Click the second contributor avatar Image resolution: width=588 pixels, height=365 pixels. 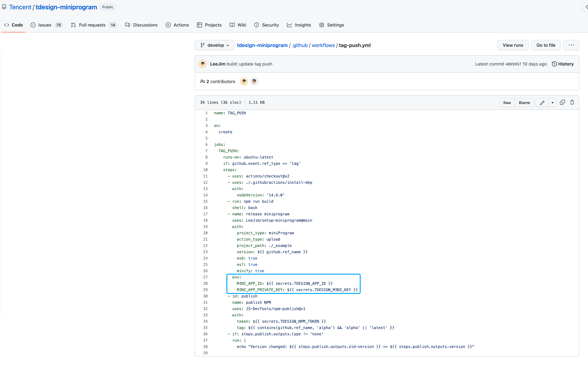[254, 81]
